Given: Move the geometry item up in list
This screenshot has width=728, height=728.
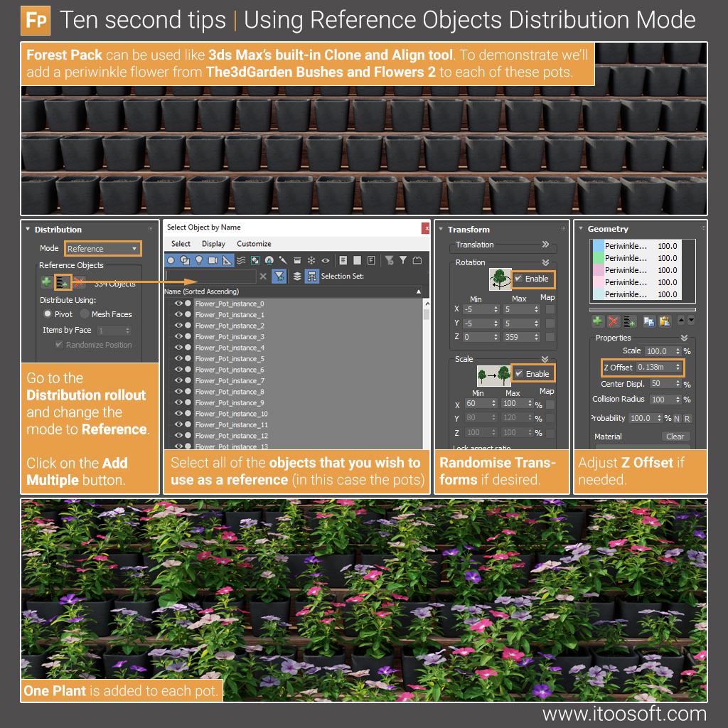Looking at the screenshot, I should click(681, 321).
